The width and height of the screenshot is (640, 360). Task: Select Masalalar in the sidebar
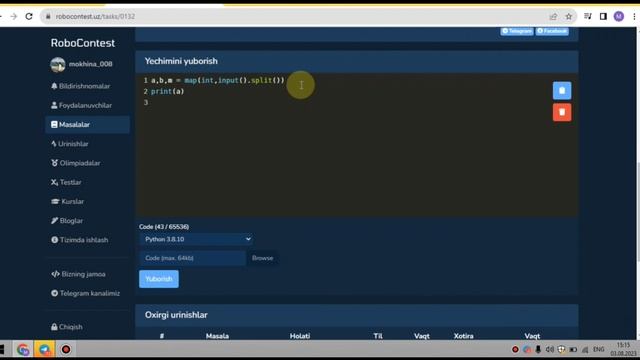[x=87, y=124]
